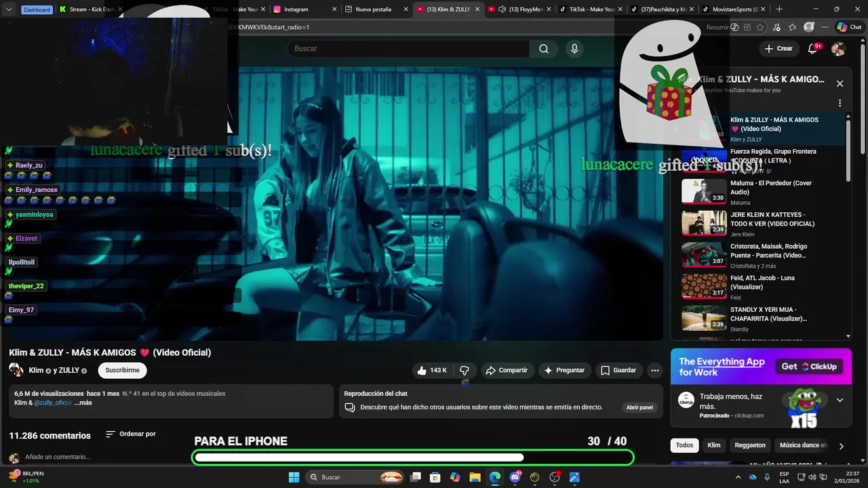Screen dimensions: 868x488
Task: Click Windows taskbar Buscar search box
Action: tap(355, 477)
